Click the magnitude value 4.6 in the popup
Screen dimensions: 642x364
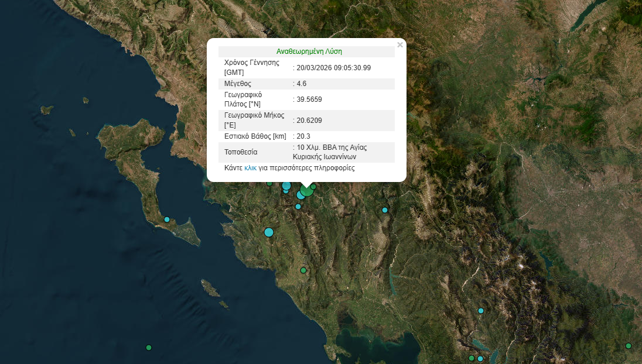(x=302, y=84)
